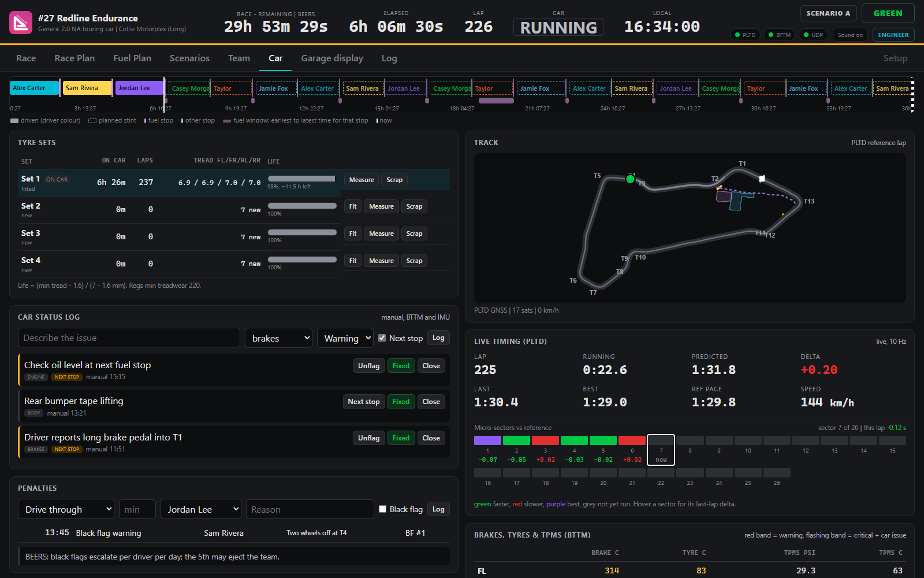The width and height of the screenshot is (924, 578).
Task: Open the Warning severity dropdown
Action: (x=345, y=338)
